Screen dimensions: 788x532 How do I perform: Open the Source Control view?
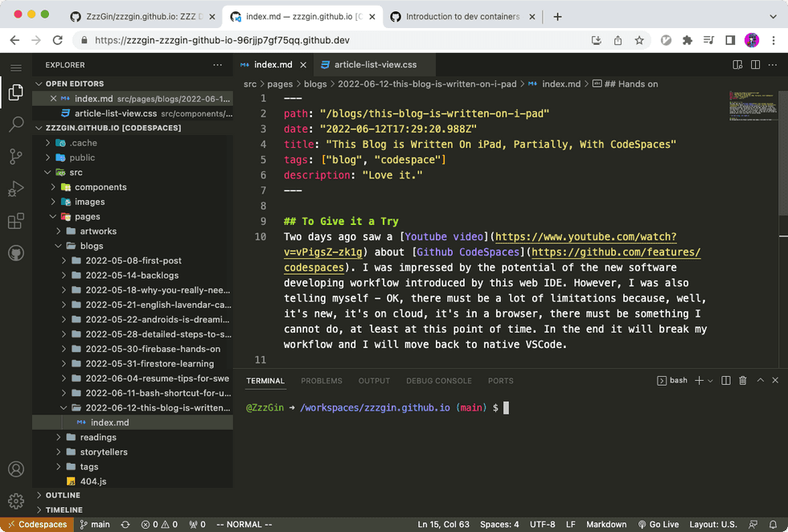[x=15, y=156]
